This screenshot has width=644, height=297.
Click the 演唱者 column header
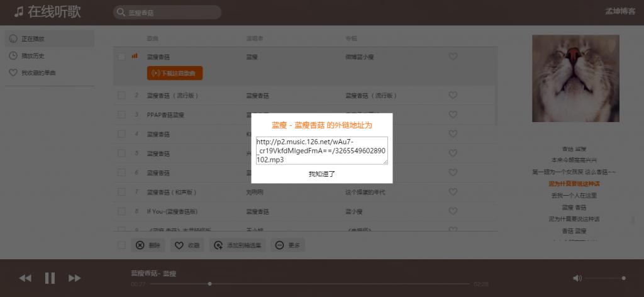coord(254,38)
